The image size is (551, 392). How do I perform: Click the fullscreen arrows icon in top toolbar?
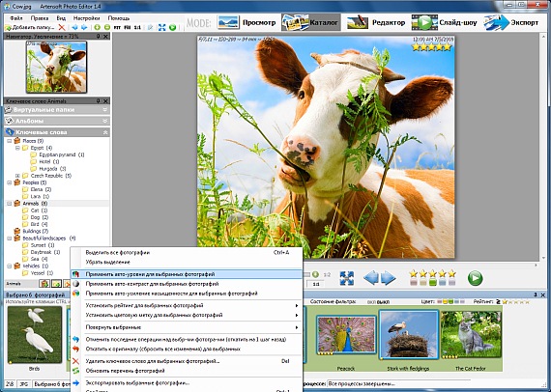click(x=162, y=27)
